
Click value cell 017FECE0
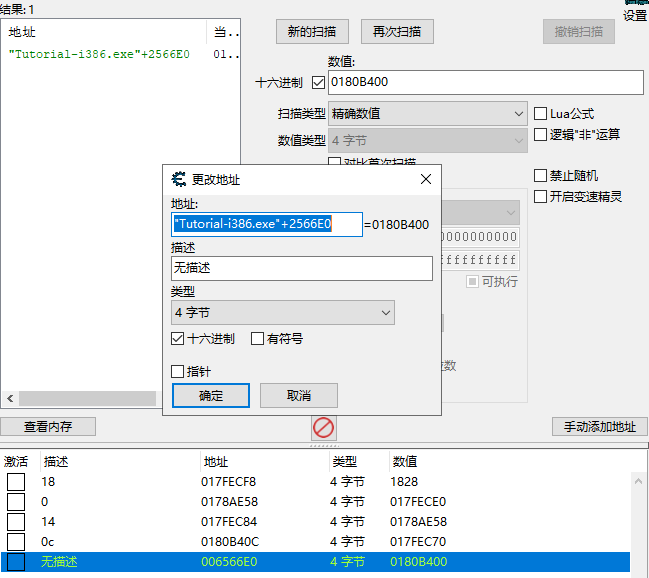click(418, 502)
